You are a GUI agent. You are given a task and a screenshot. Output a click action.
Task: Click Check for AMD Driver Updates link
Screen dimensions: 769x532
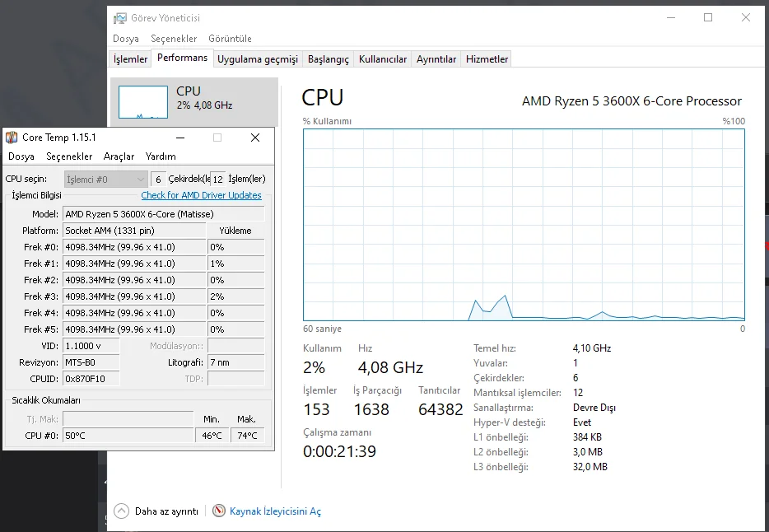201,195
